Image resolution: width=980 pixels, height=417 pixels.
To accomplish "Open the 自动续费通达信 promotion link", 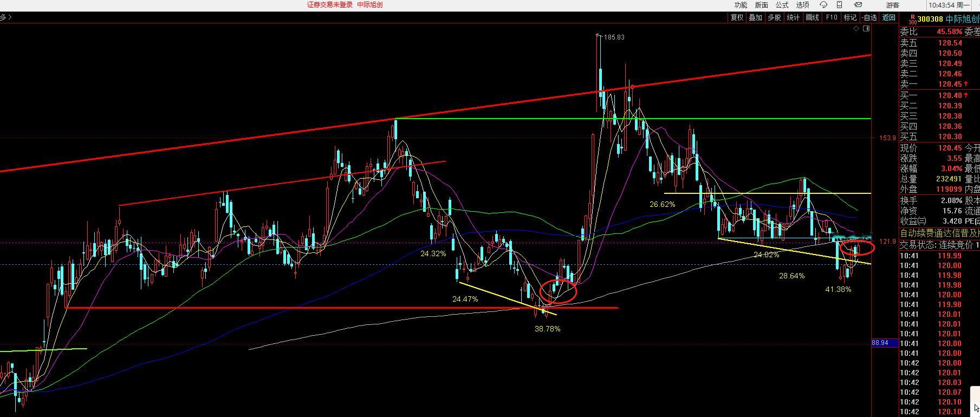I will click(x=940, y=233).
